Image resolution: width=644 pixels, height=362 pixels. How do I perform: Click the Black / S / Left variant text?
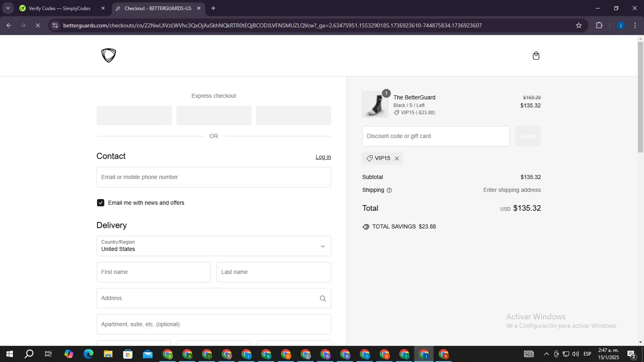(409, 106)
